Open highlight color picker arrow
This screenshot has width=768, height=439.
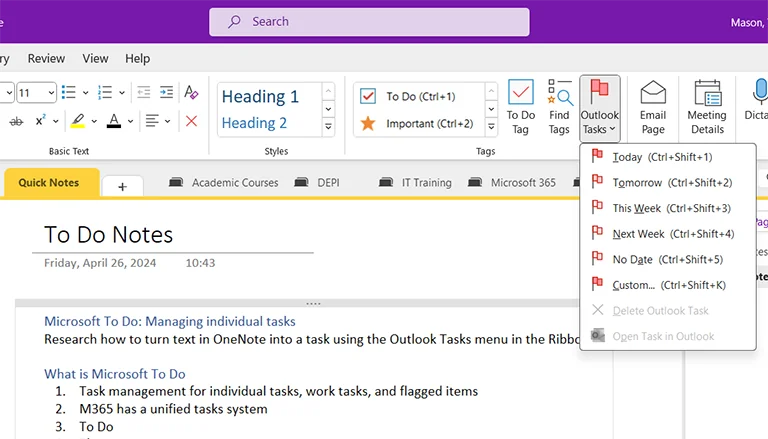tap(94, 121)
